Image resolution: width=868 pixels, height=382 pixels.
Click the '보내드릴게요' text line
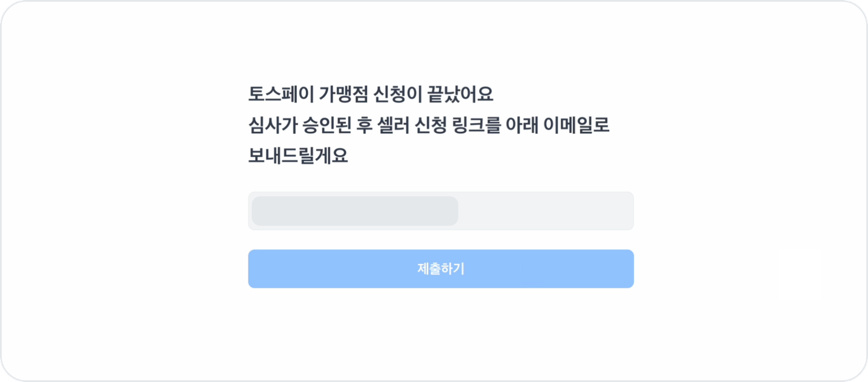pyautogui.click(x=298, y=156)
